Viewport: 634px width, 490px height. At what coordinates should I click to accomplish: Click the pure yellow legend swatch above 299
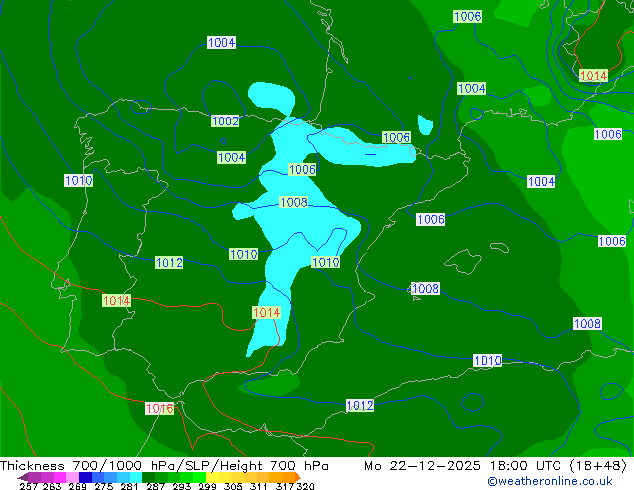coord(212,477)
